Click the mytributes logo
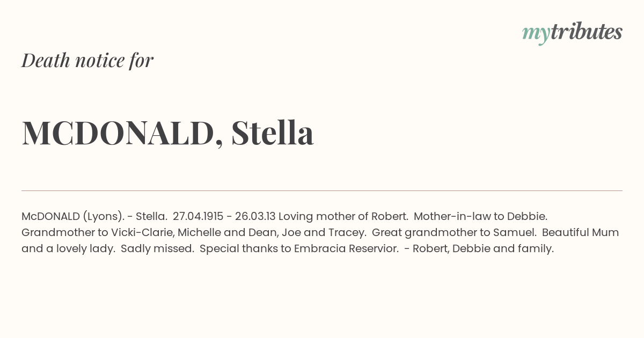644x338 pixels. point(572,33)
